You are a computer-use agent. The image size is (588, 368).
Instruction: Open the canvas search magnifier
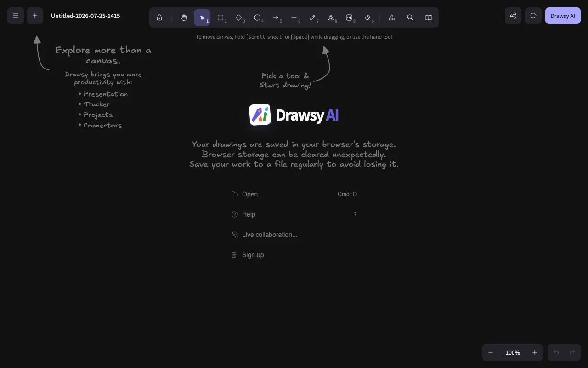pos(410,17)
